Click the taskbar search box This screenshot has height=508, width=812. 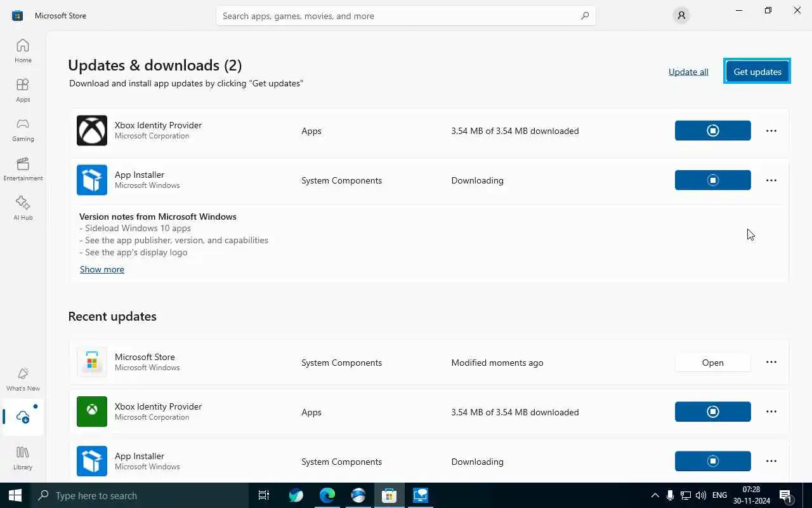(140, 495)
